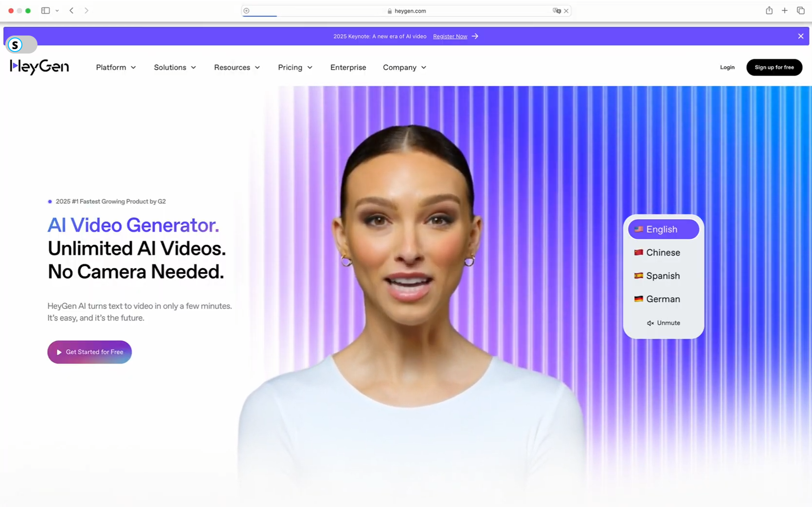Click the Germany flag icon beside German
The height and width of the screenshot is (507, 812).
(638, 299)
